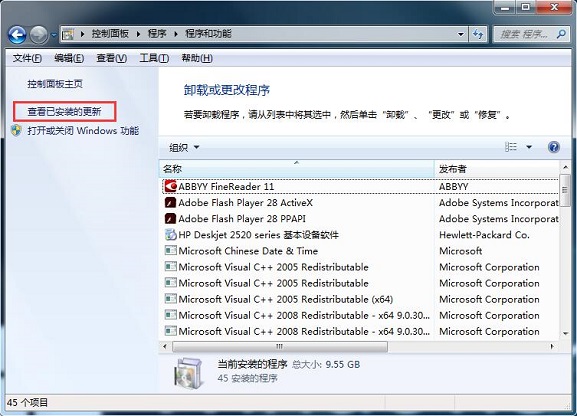Open address bar history dropdown arrow
Image resolution: width=577 pixels, height=416 pixels.
click(461, 35)
